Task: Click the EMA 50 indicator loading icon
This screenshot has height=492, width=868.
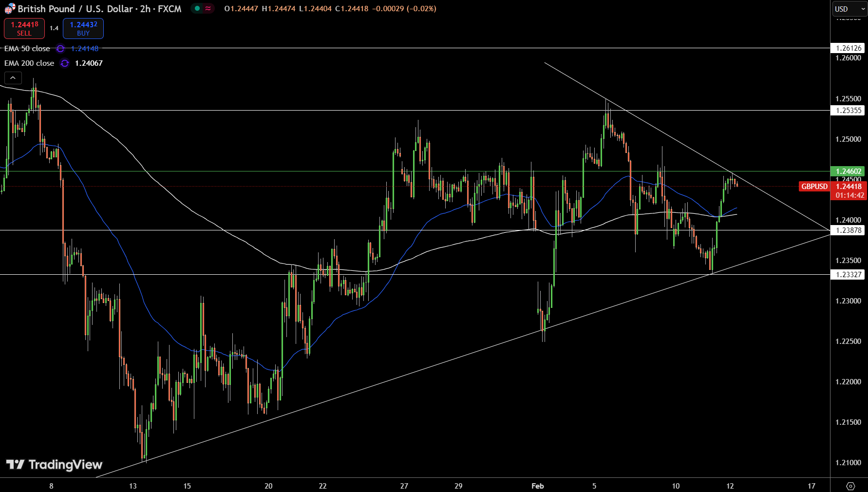Action: [60, 49]
